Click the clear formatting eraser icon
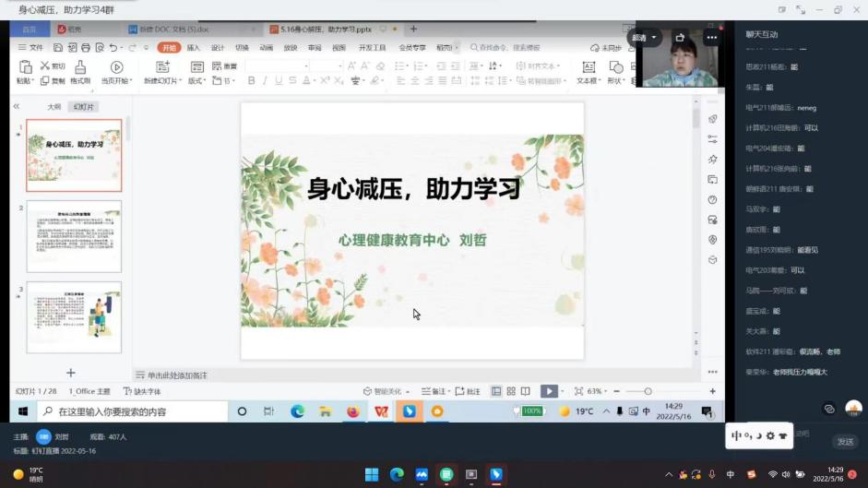 (x=380, y=65)
